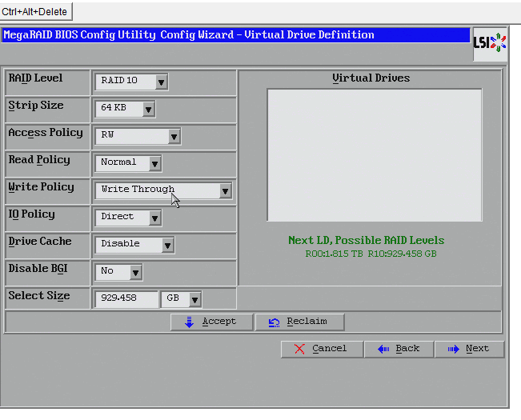Click the Reclaim button
Viewport: 521px width, 420px height.
(299, 322)
